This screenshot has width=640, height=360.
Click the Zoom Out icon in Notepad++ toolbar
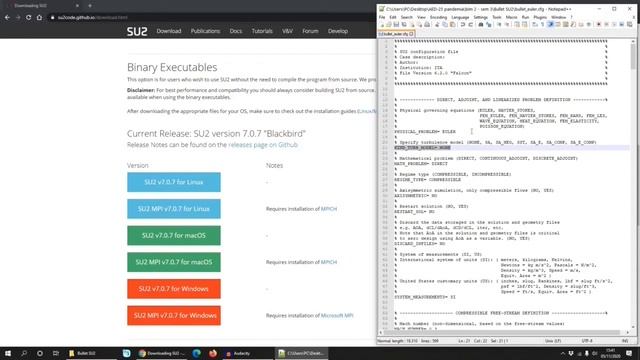click(507, 24)
